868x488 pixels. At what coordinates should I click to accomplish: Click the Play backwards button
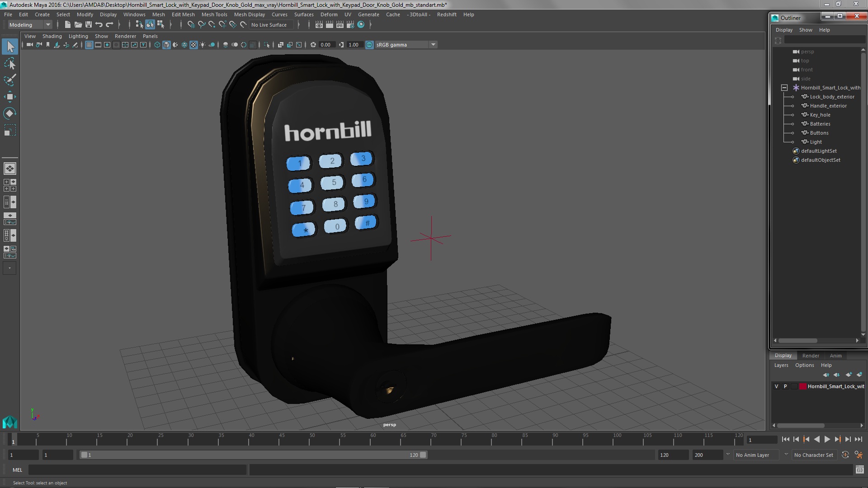click(816, 439)
